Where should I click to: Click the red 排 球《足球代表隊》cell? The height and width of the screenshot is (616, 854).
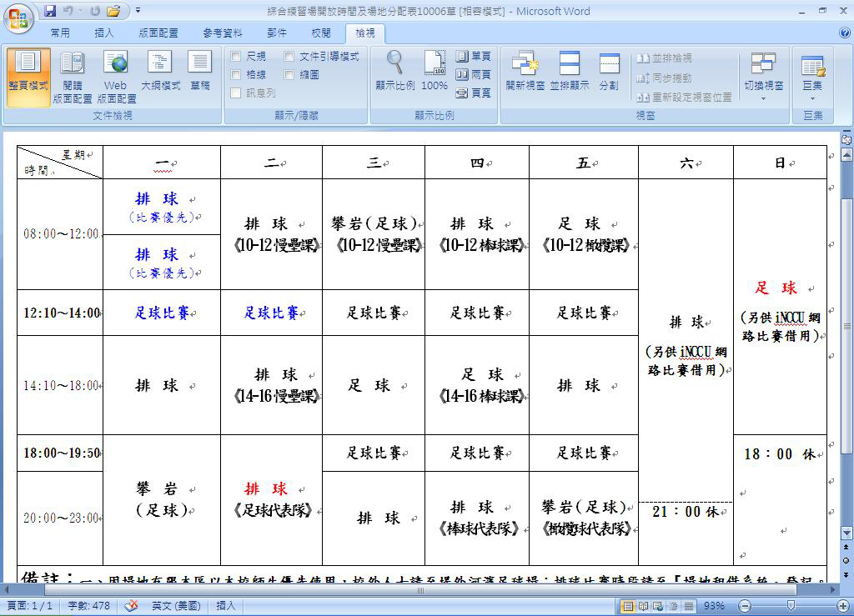point(271,499)
